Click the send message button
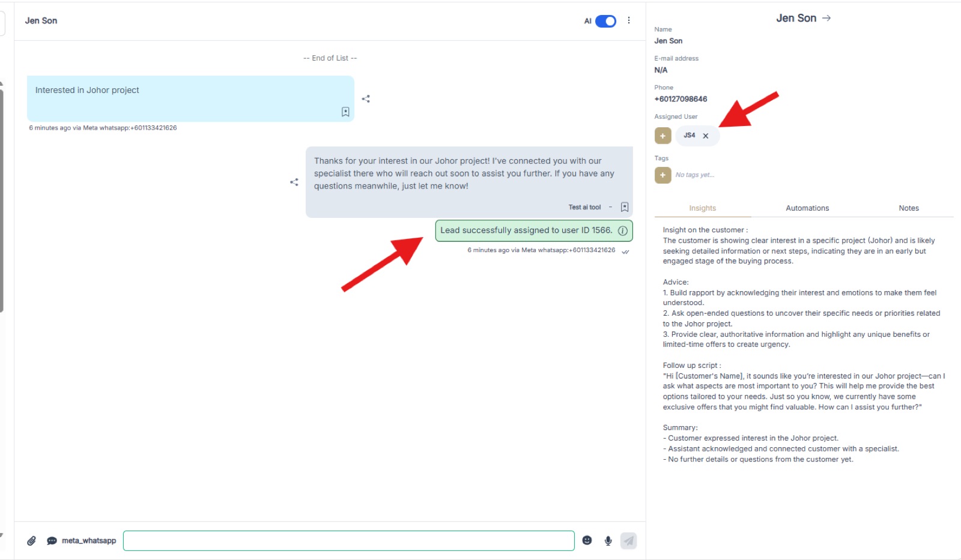This screenshot has height=560, width=961. tap(628, 541)
